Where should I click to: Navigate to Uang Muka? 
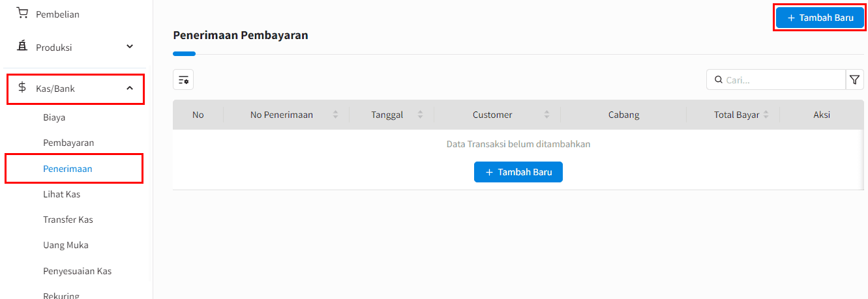66,245
